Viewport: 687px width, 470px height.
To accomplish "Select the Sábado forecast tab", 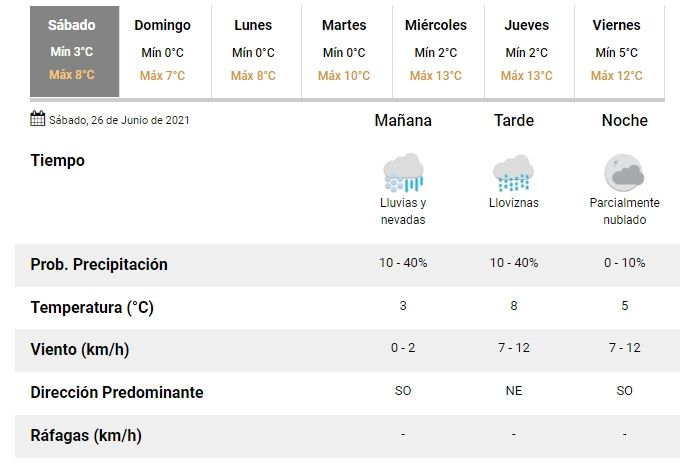I will pyautogui.click(x=73, y=50).
